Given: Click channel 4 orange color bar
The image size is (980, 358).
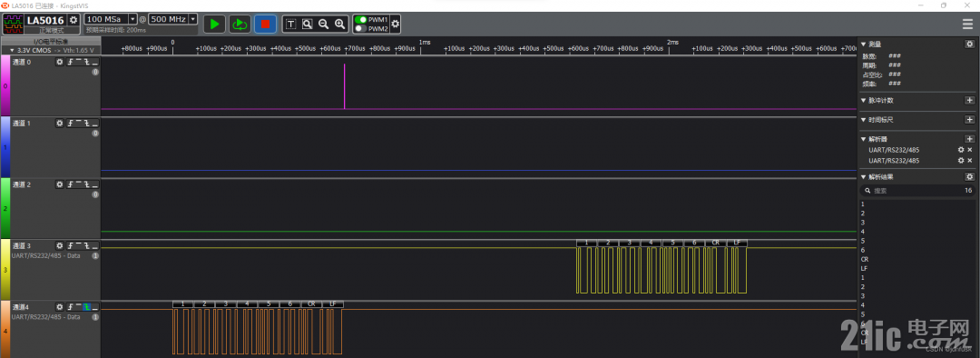Looking at the screenshot, I should (x=5, y=329).
